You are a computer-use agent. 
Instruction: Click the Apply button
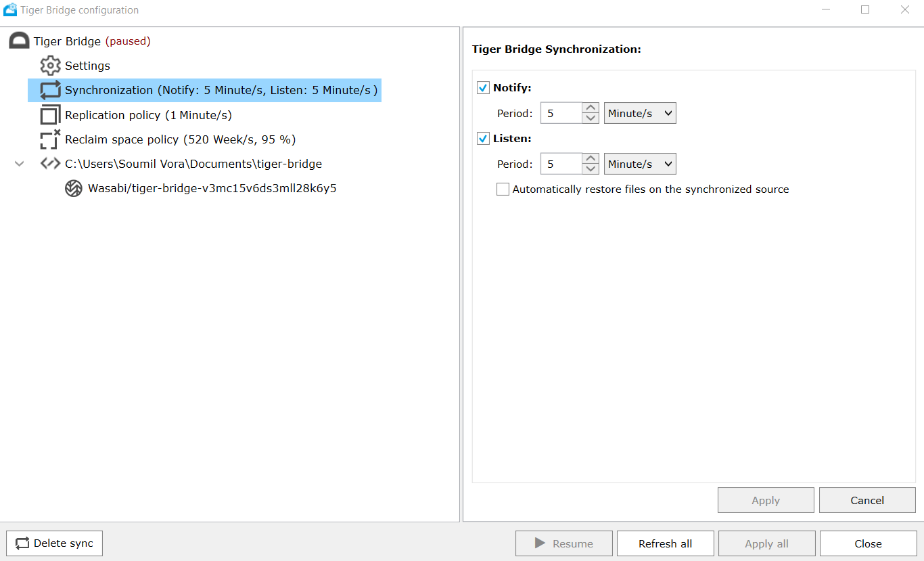pyautogui.click(x=766, y=500)
